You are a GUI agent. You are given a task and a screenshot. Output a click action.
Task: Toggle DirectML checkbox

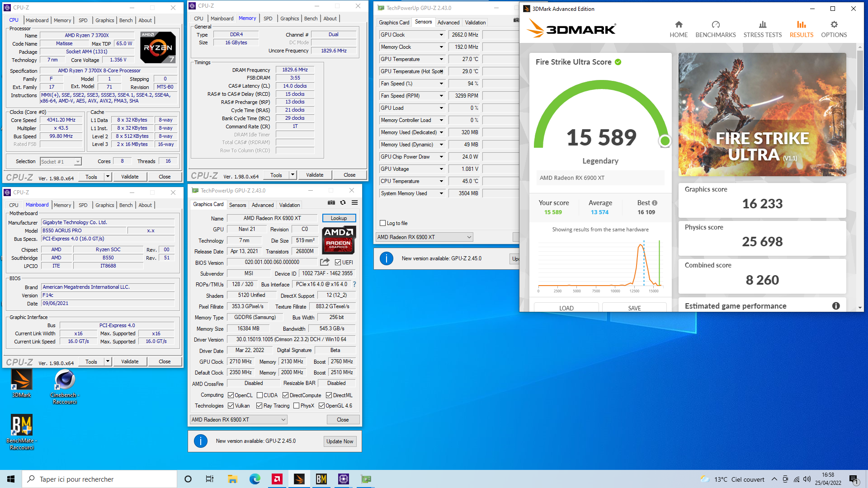point(329,395)
